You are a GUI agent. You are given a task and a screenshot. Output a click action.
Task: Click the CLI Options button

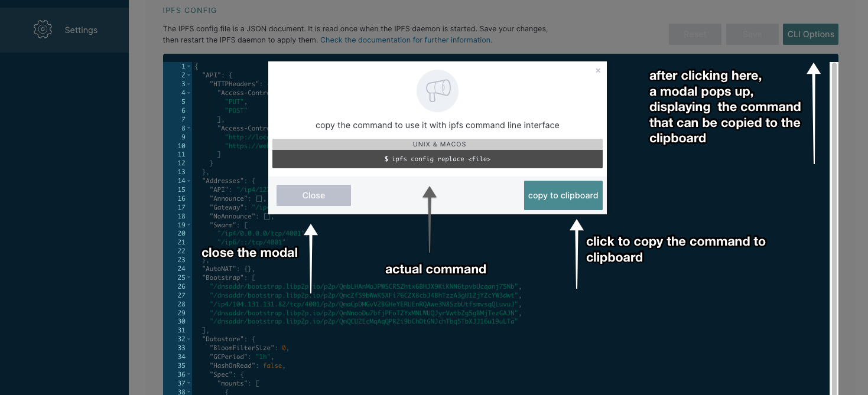point(810,34)
